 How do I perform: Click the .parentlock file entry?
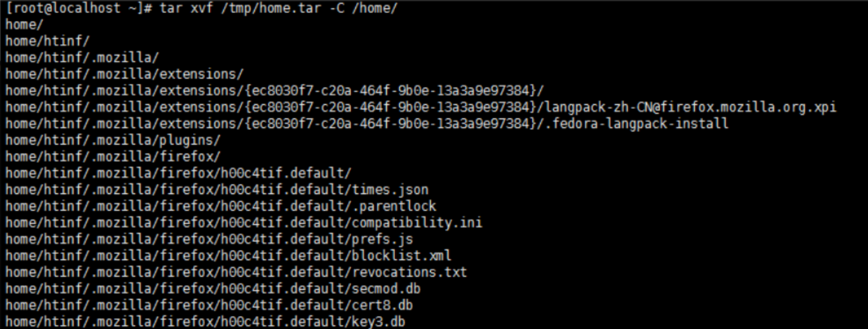pyautogui.click(x=394, y=206)
